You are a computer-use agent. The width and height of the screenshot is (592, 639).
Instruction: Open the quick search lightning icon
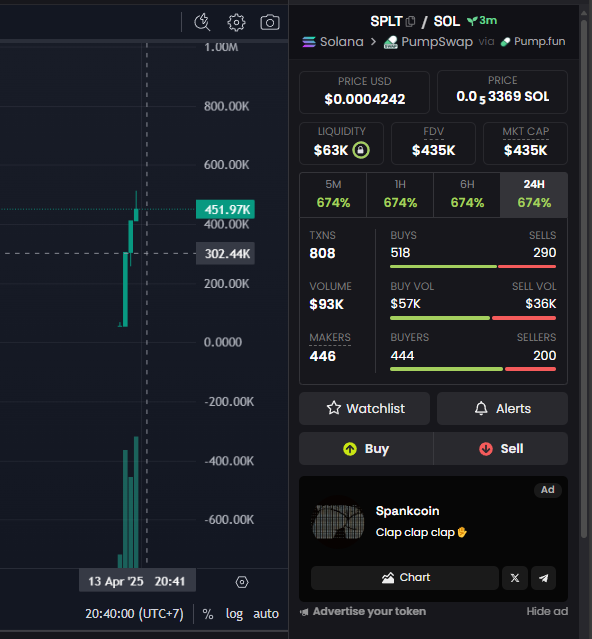[x=202, y=22]
